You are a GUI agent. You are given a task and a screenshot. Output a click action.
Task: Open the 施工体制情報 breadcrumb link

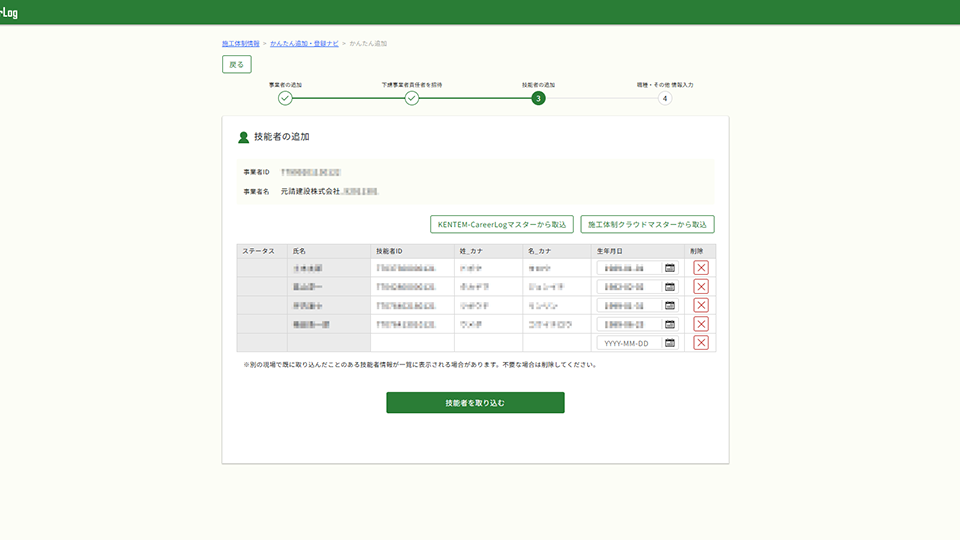pos(241,43)
